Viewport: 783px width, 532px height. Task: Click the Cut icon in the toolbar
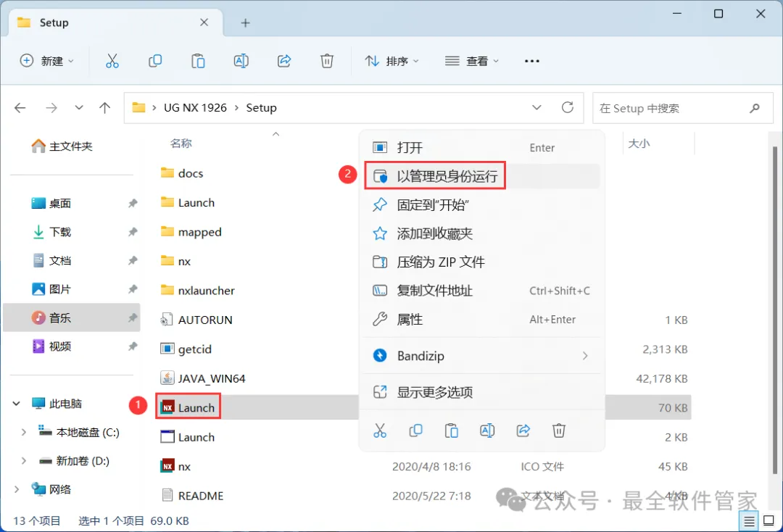[x=112, y=61]
